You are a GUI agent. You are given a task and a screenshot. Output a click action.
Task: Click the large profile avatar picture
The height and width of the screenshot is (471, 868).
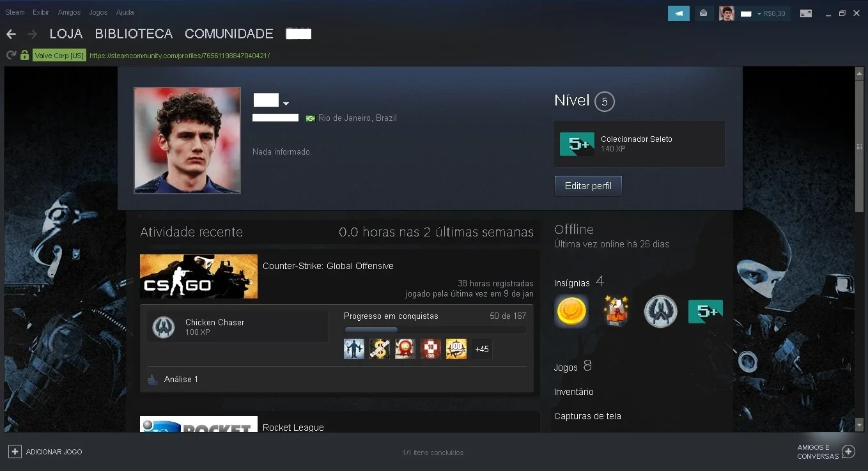[x=187, y=141]
